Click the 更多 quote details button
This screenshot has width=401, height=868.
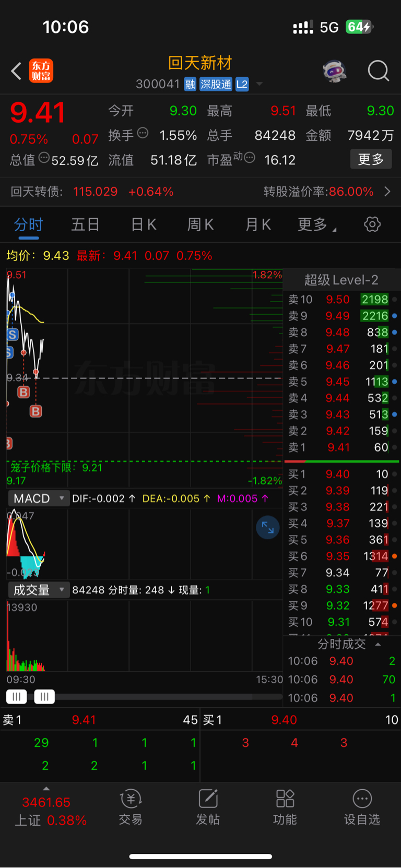(371, 159)
